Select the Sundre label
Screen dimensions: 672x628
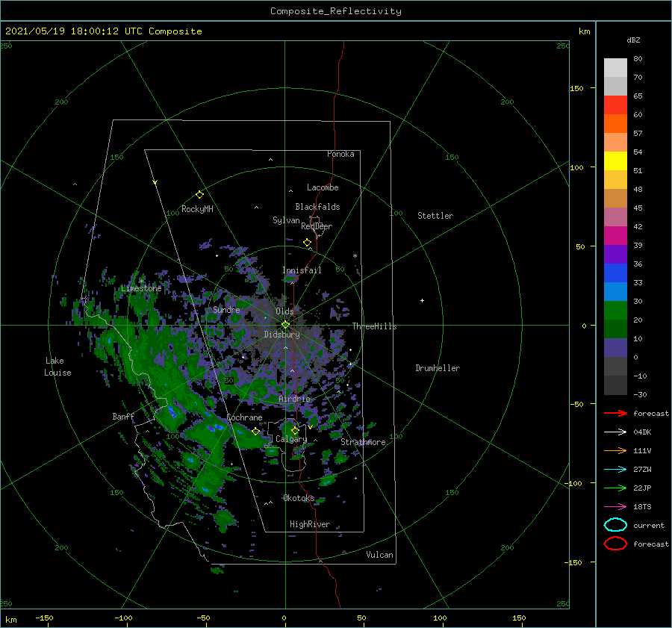pos(226,309)
